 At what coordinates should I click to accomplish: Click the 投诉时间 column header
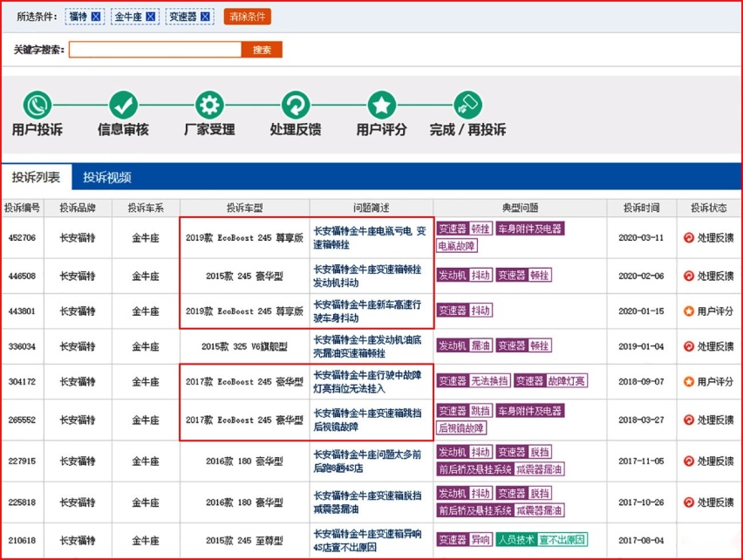coord(641,208)
